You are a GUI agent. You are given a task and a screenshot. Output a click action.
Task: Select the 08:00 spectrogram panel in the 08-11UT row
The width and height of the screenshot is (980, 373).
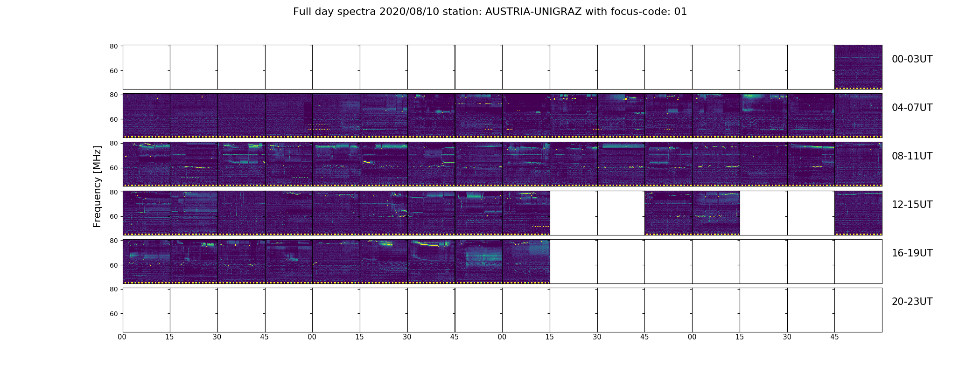tap(147, 164)
